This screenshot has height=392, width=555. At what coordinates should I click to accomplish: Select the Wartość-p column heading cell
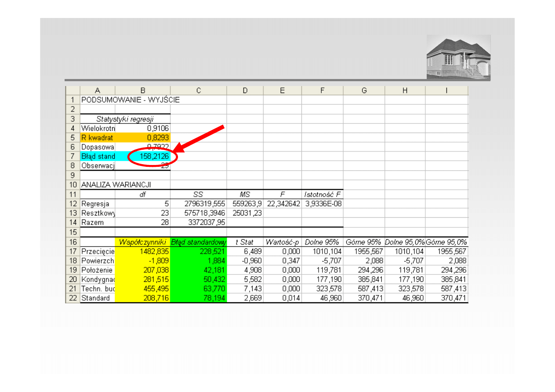coord(282,242)
